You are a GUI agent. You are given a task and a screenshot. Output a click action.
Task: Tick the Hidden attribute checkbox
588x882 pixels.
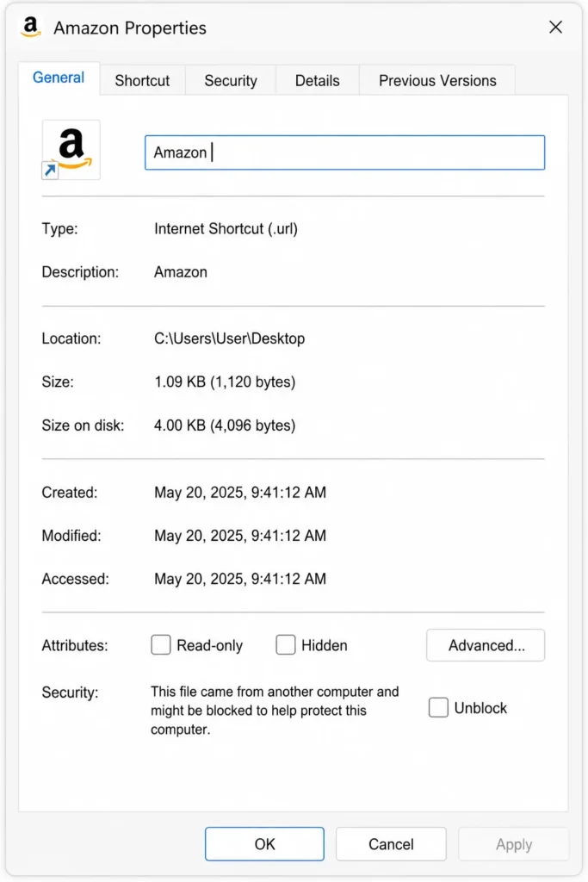pos(286,644)
